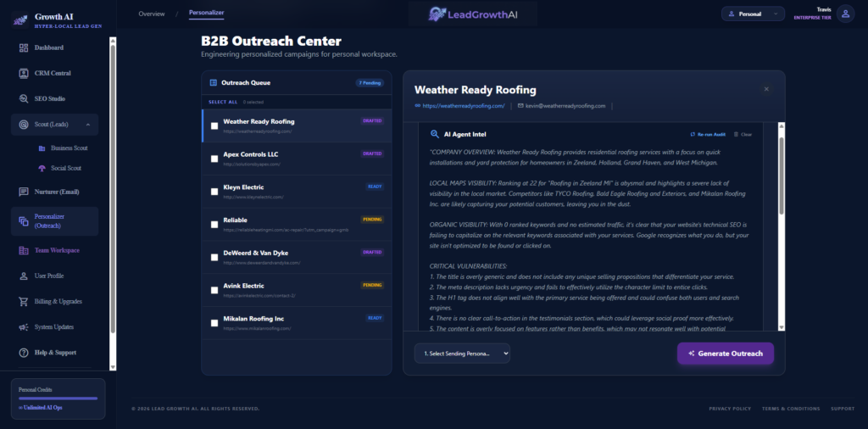Open Billing & Upgrades menu item
Image resolution: width=868 pixels, height=429 pixels.
(55, 302)
